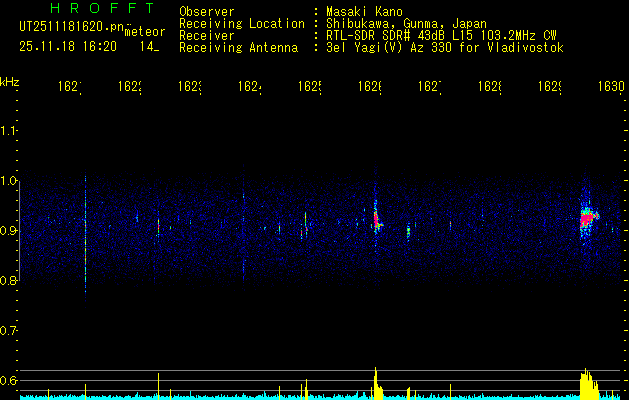Click the 0.6 kHz frequency axis label

click(8, 380)
